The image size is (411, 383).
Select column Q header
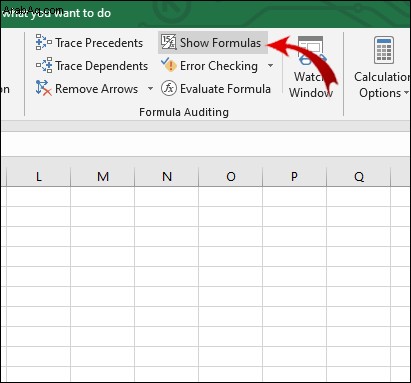click(359, 176)
